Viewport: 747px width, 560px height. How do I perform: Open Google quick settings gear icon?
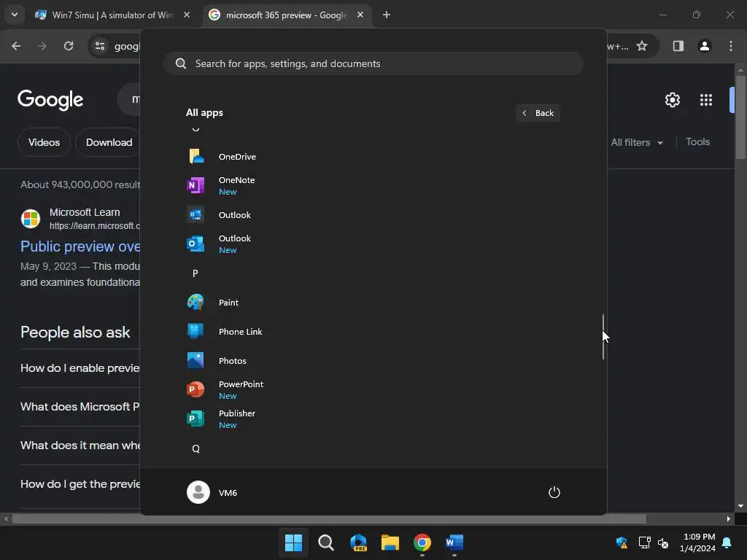tap(672, 100)
